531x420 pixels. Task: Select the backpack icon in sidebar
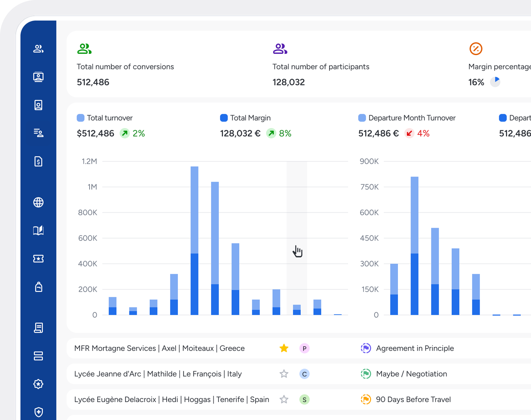click(38, 287)
